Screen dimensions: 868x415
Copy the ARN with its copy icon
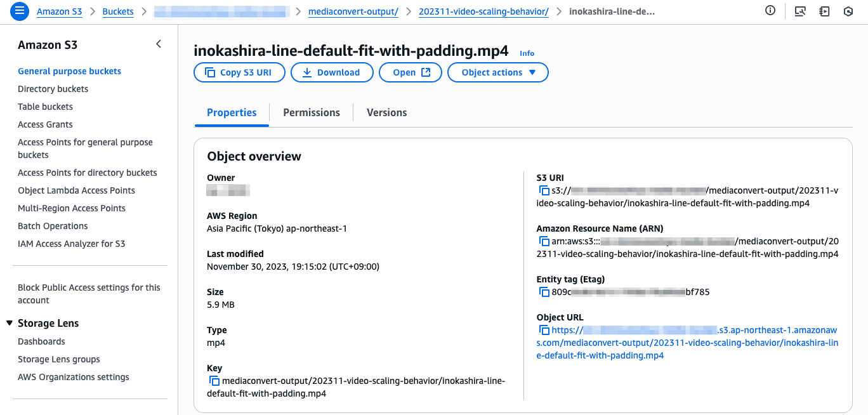544,241
